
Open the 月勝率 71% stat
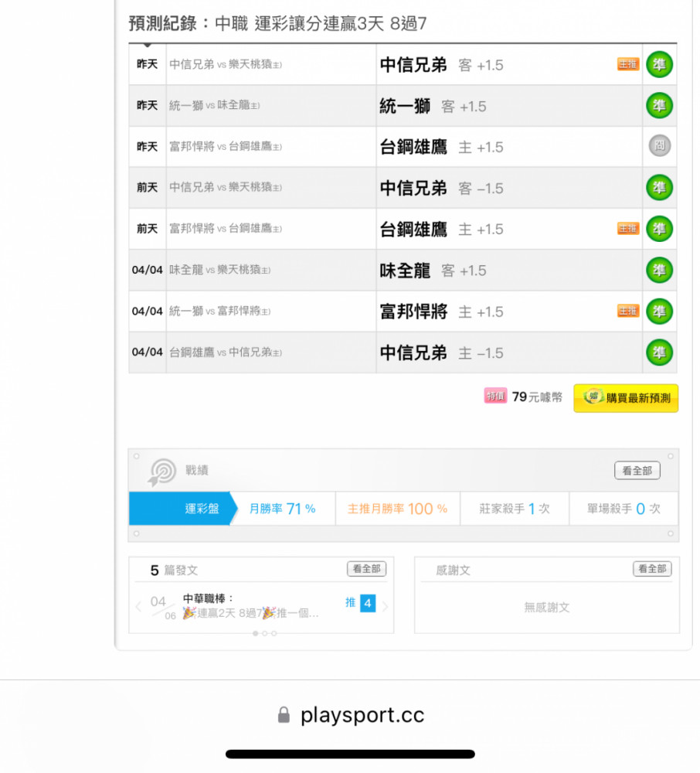click(x=282, y=509)
